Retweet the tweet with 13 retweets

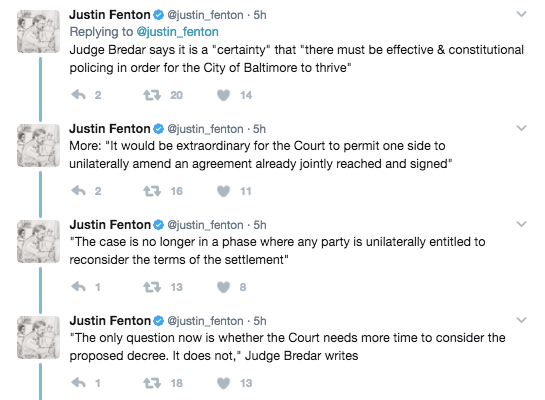pos(152,287)
